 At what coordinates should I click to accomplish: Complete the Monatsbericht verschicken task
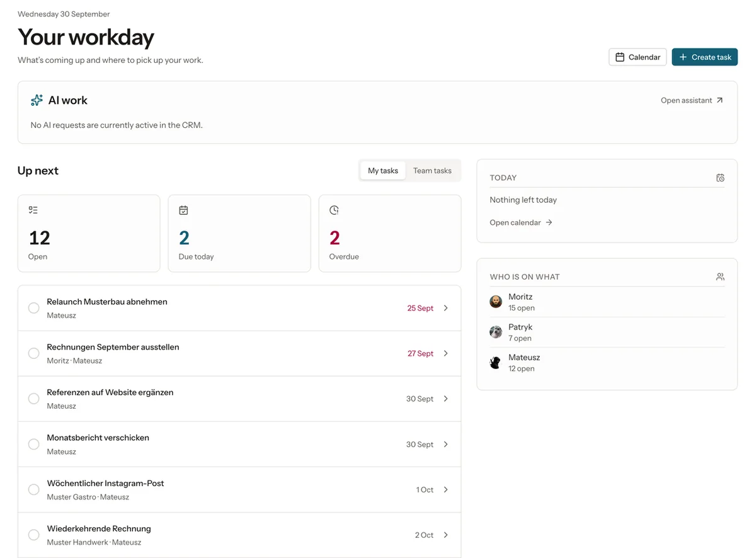[x=34, y=444]
